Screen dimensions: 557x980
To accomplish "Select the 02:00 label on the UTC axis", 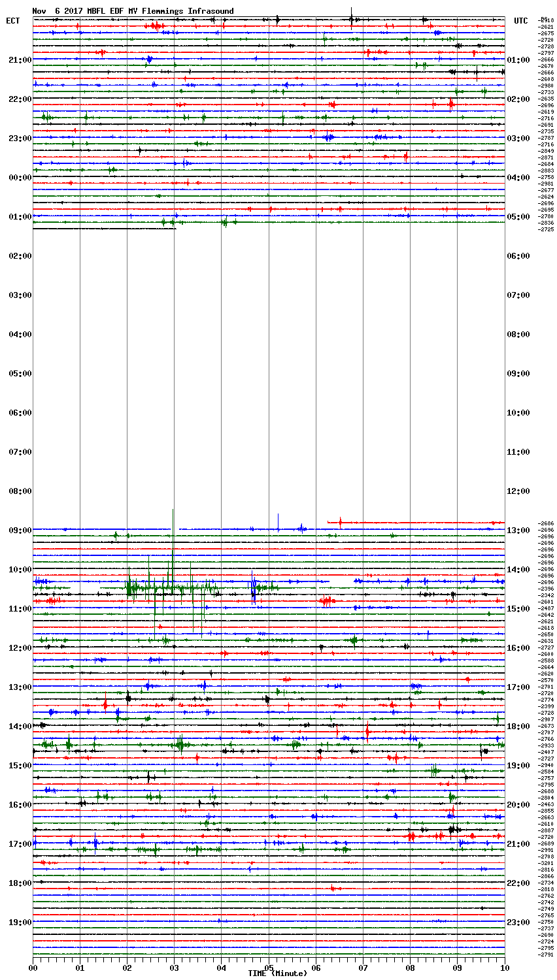I will click(x=518, y=99).
